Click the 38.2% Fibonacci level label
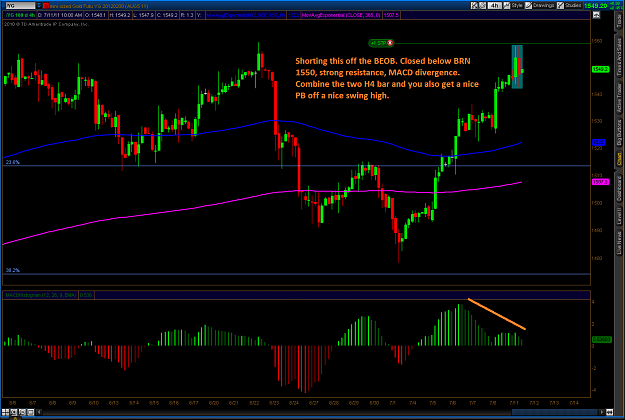625x420 pixels. 12,270
